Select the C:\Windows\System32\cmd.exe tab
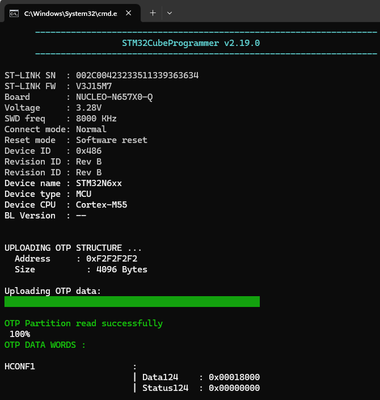Image resolution: width=380 pixels, height=400 pixels. click(70, 13)
